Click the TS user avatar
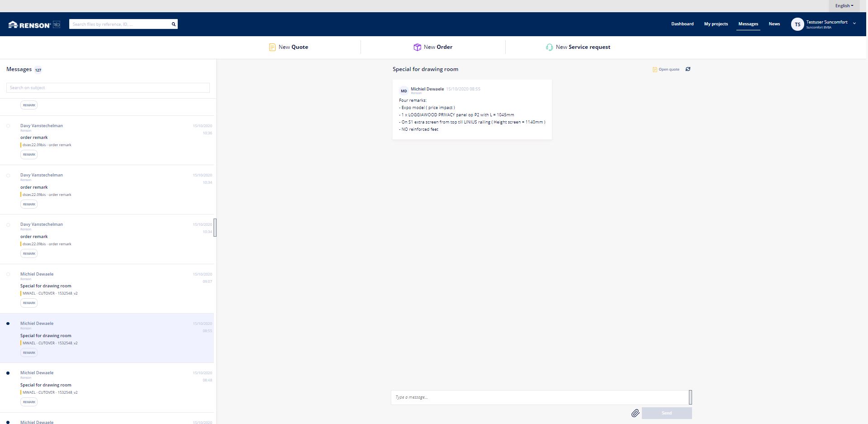 pyautogui.click(x=797, y=24)
